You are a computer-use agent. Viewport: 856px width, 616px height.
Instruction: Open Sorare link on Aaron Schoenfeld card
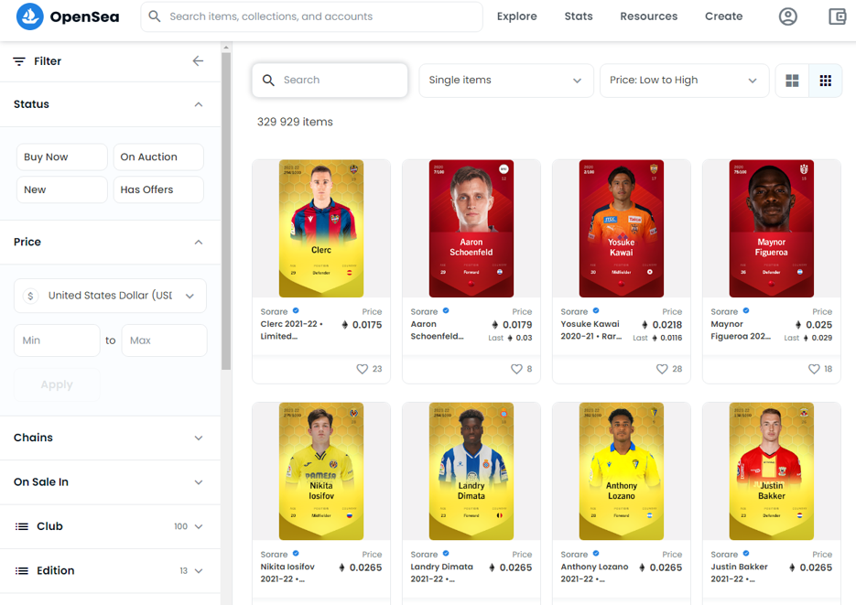click(424, 311)
